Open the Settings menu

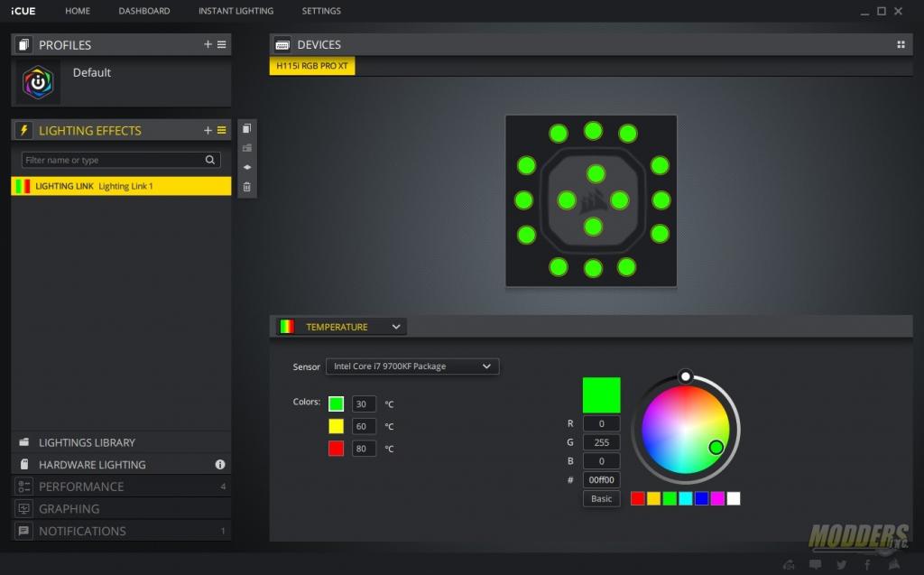coord(321,11)
